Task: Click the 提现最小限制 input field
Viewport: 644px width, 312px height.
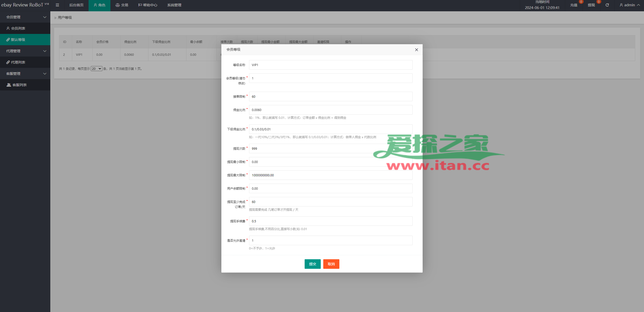Action: [x=331, y=162]
